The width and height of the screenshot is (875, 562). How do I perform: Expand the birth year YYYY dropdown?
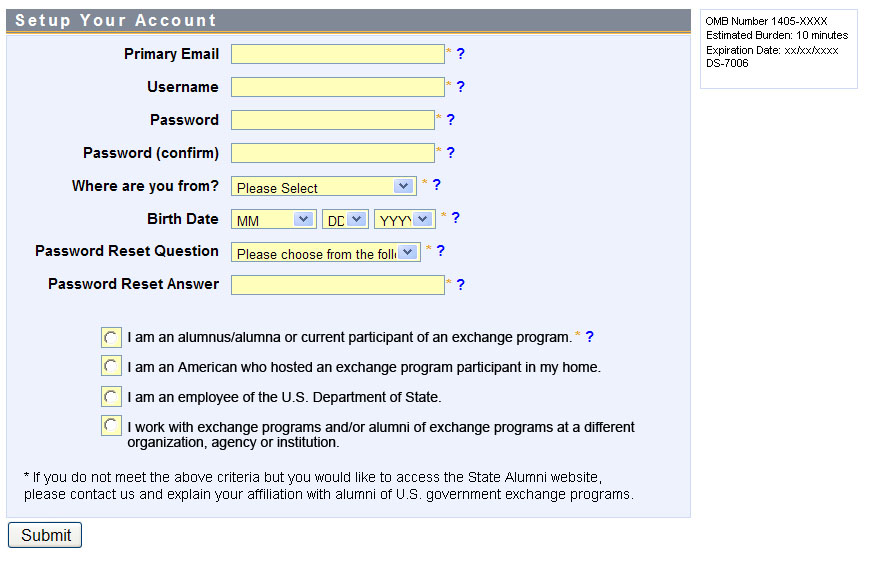(x=404, y=220)
